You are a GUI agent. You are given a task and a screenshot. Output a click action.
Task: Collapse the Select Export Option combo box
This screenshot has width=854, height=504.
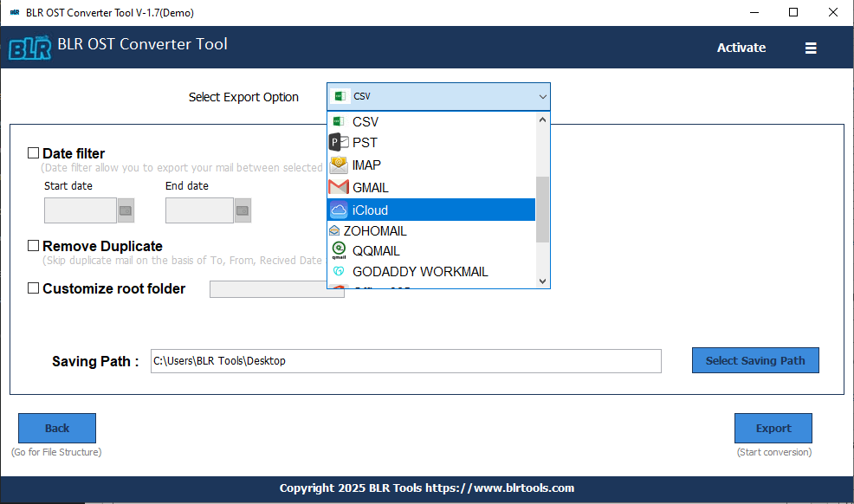point(438,96)
